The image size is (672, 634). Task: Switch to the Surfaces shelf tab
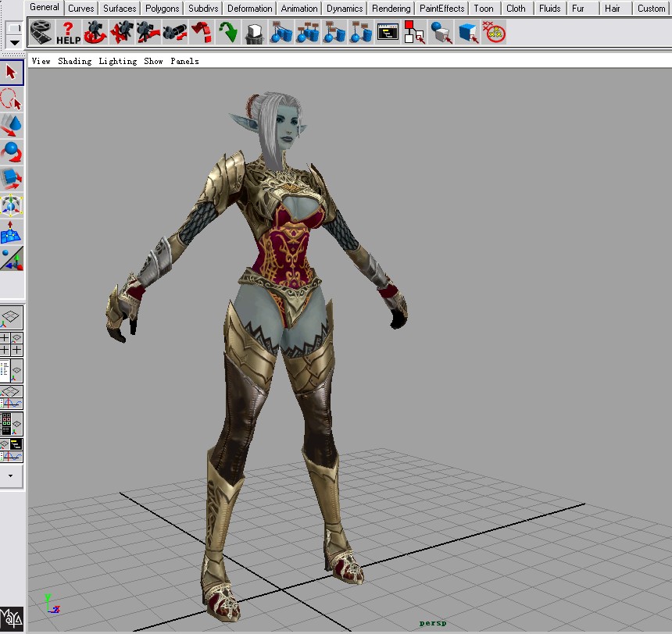(120, 8)
